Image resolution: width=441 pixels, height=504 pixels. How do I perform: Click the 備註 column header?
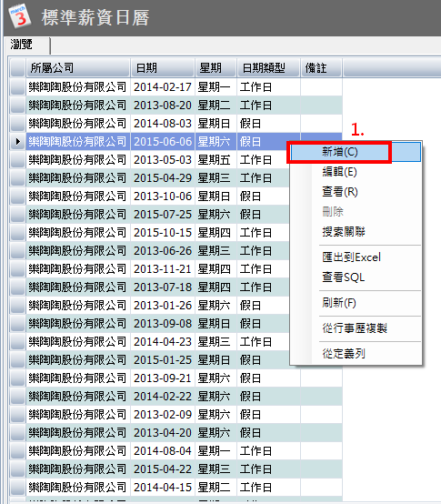coord(321,68)
